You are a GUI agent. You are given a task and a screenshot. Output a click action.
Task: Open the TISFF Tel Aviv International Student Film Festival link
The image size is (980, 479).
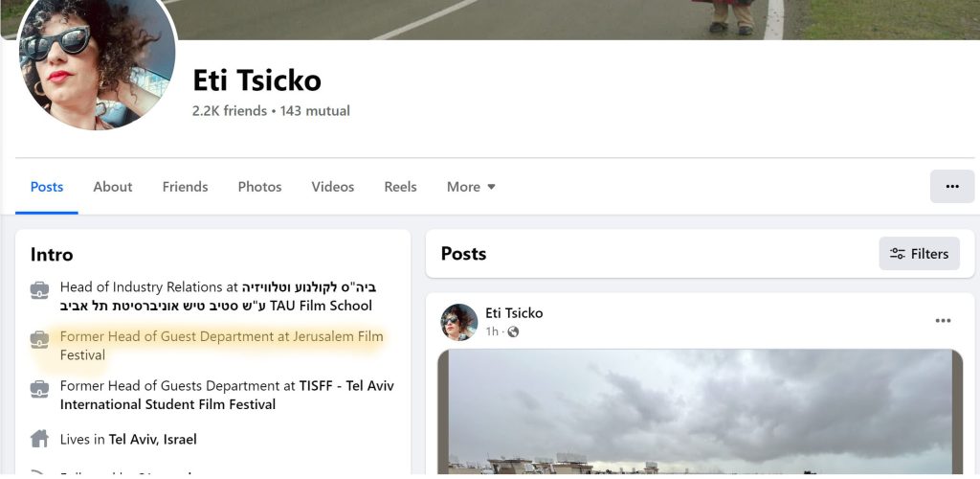(x=227, y=396)
